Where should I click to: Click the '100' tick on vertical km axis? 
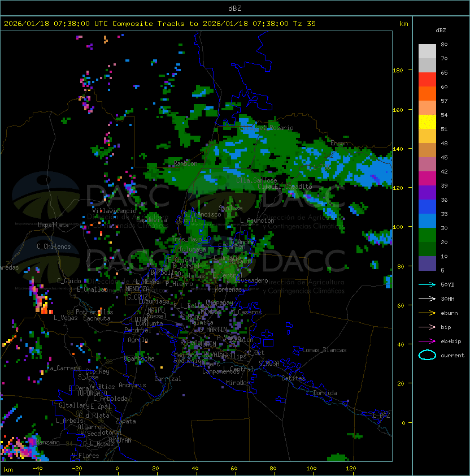coord(398,227)
